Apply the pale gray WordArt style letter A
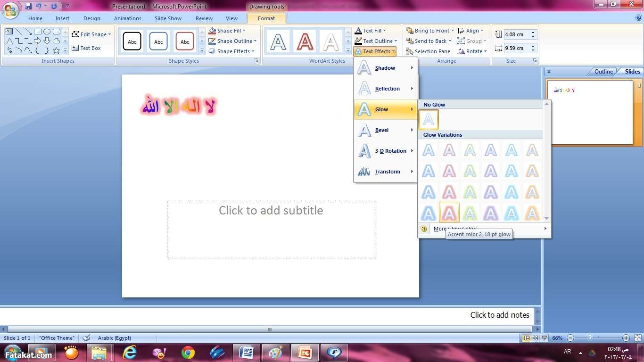The width and height of the screenshot is (644, 362). click(331, 41)
